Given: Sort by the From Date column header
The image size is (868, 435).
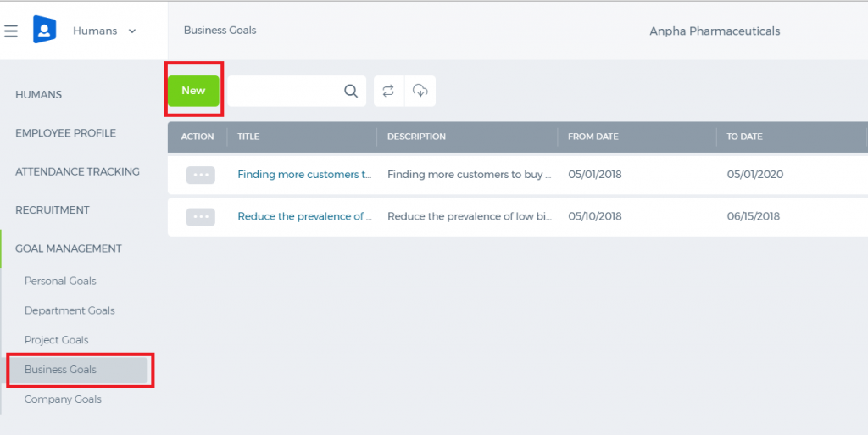Looking at the screenshot, I should pos(593,137).
